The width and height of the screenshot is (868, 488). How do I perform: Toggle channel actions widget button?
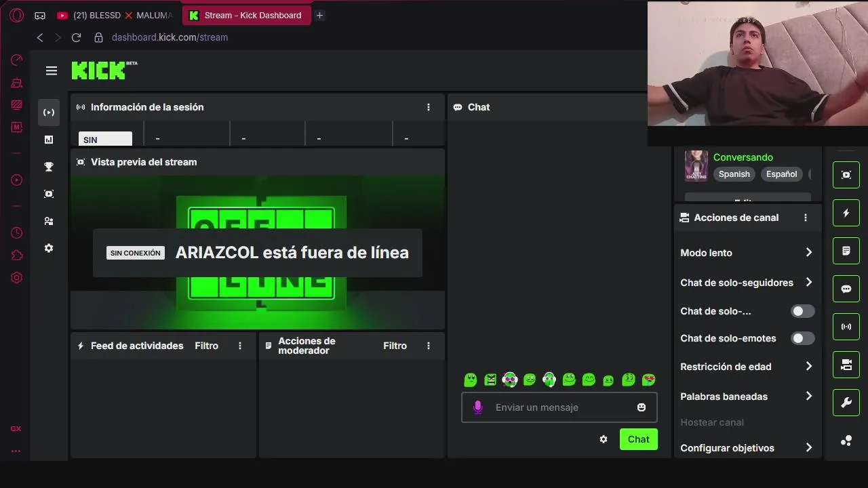tap(846, 365)
